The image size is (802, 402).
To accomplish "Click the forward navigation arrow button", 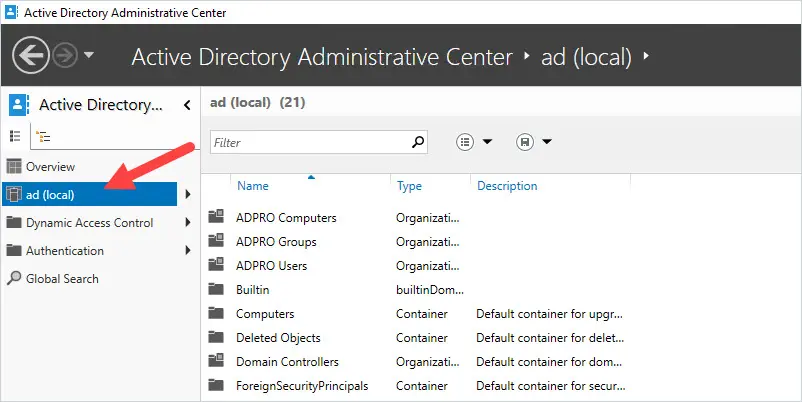I will 65,55.
